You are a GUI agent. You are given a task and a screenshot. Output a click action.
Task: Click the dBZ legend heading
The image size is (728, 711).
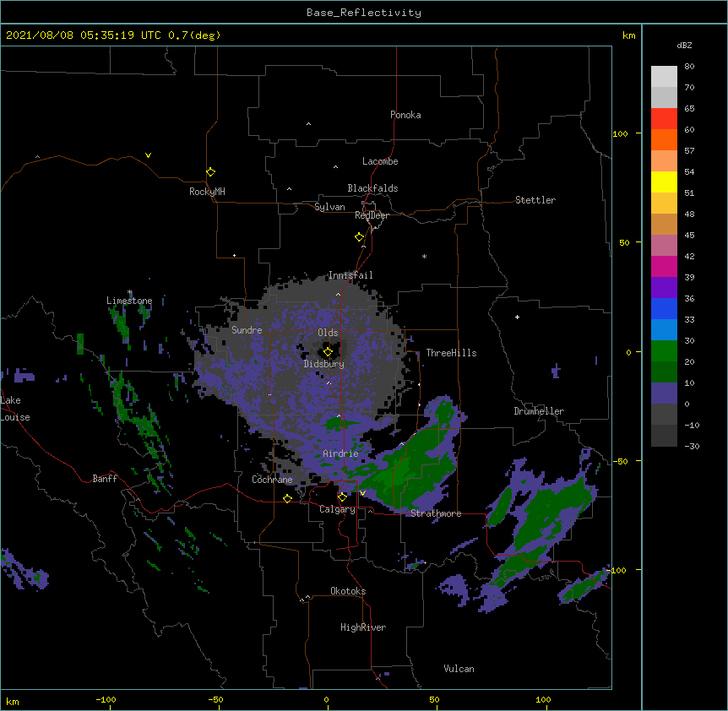[x=684, y=45]
